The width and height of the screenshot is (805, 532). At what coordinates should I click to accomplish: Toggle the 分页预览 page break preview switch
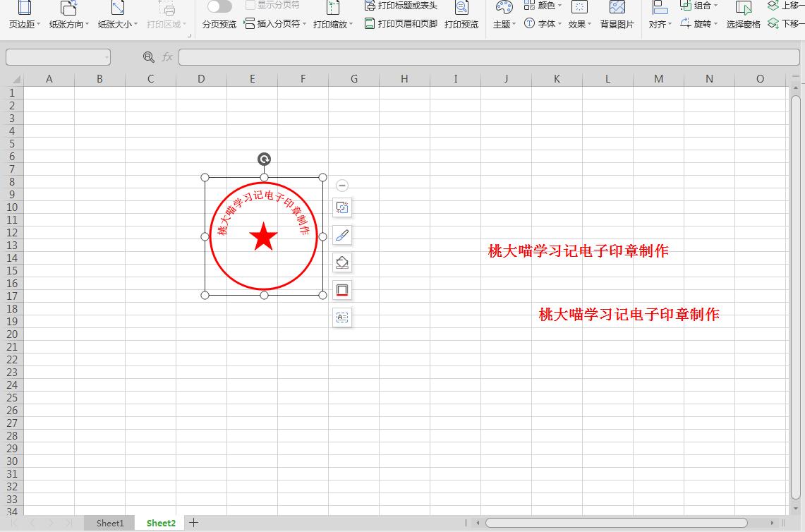tap(219, 7)
